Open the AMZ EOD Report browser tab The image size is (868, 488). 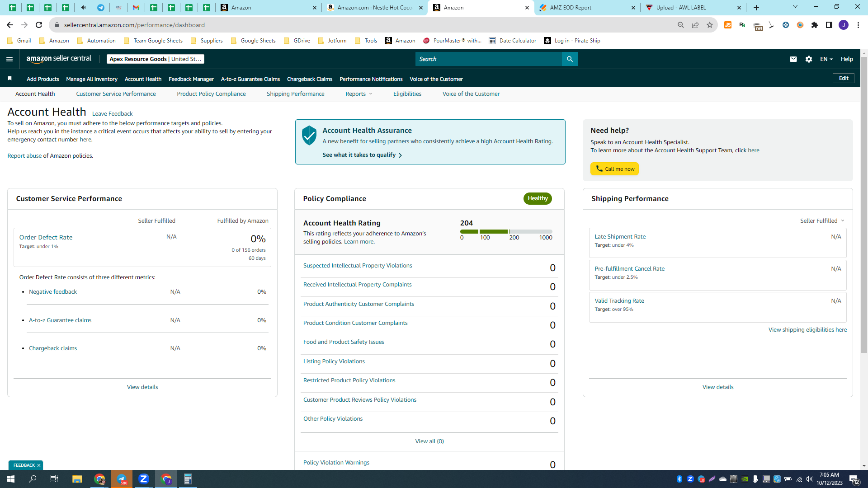pyautogui.click(x=587, y=8)
